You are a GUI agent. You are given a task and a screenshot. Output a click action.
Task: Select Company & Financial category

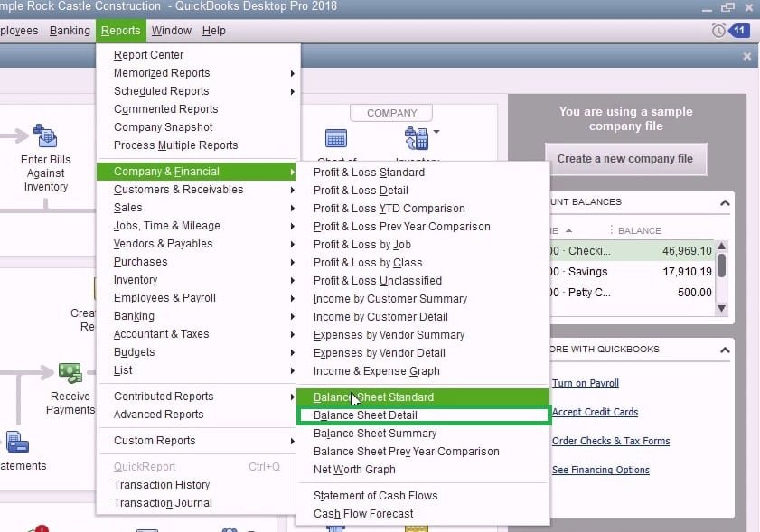coord(198,172)
